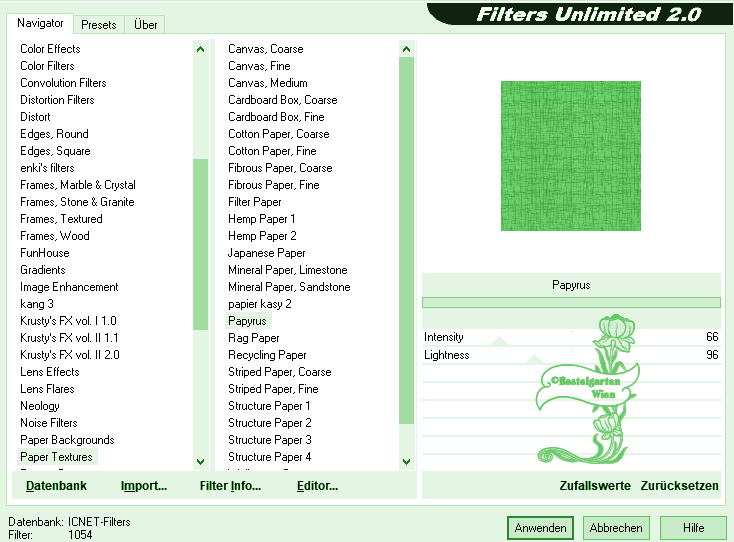The width and height of the screenshot is (734, 542).
Task: Choose Filter Paper filter
Action: [255, 202]
